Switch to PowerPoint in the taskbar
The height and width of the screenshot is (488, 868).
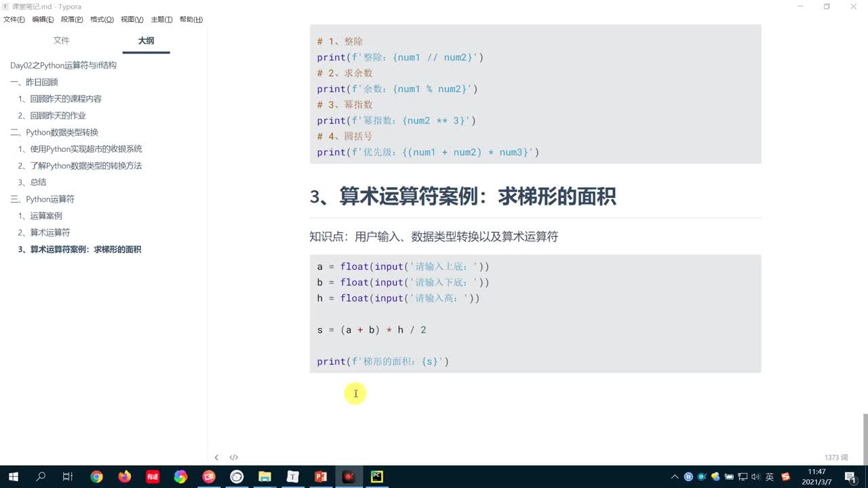[x=321, y=476]
